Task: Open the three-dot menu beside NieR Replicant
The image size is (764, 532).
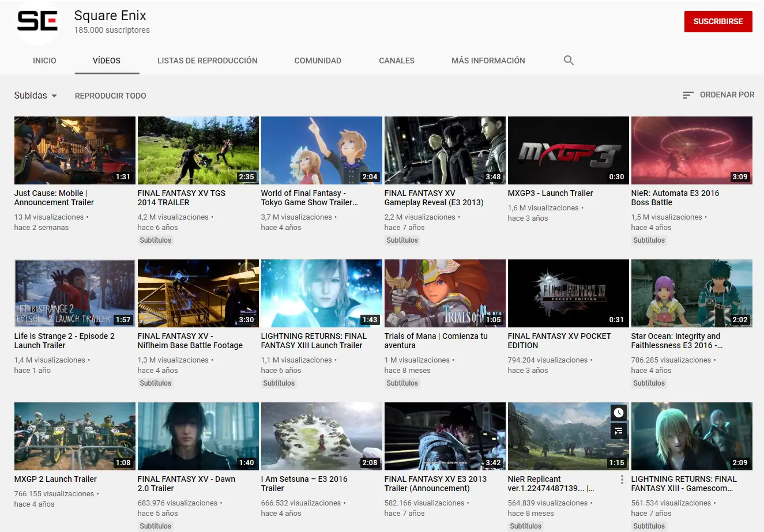Action: click(622, 480)
